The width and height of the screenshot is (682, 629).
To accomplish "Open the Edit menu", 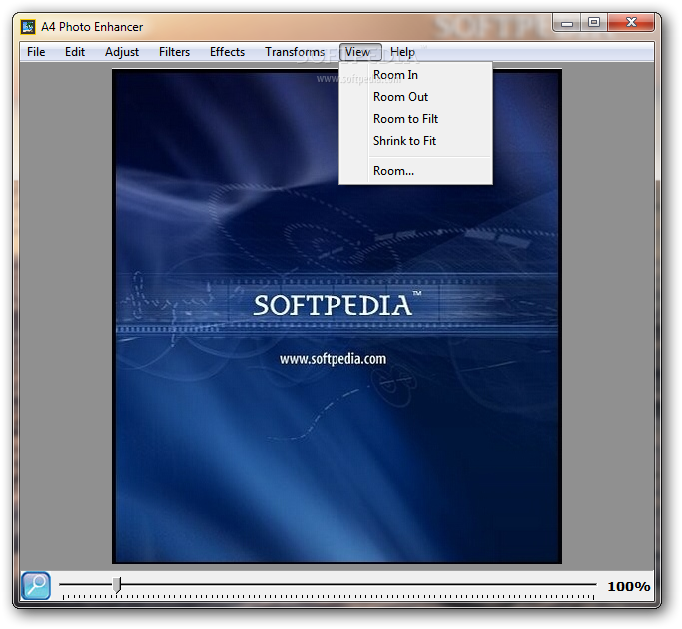I will (x=75, y=52).
